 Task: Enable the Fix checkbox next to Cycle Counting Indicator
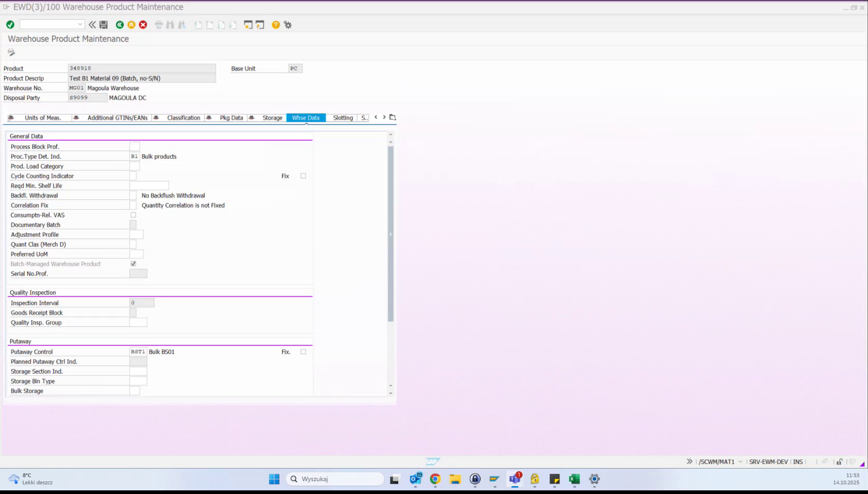pos(303,175)
